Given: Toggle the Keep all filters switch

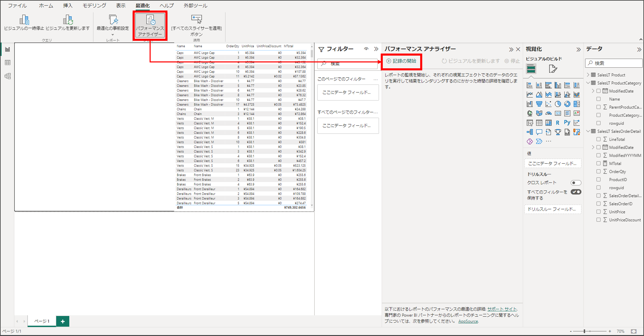Looking at the screenshot, I should pyautogui.click(x=576, y=192).
